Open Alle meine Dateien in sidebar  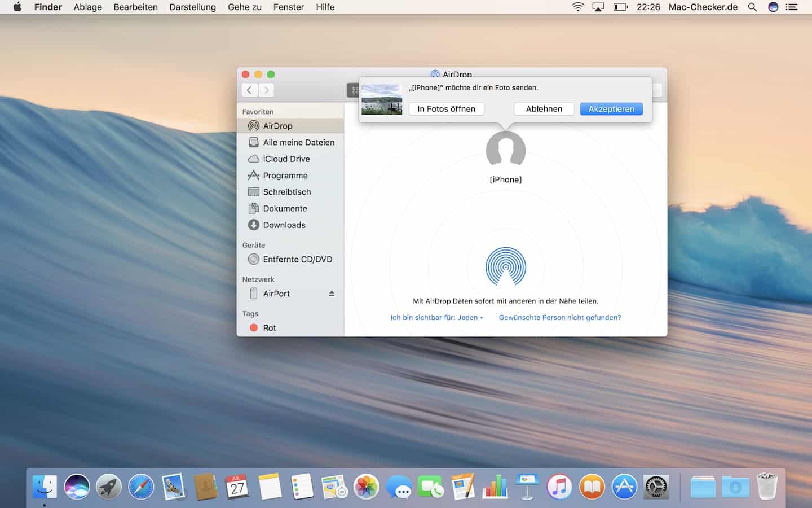290,142
